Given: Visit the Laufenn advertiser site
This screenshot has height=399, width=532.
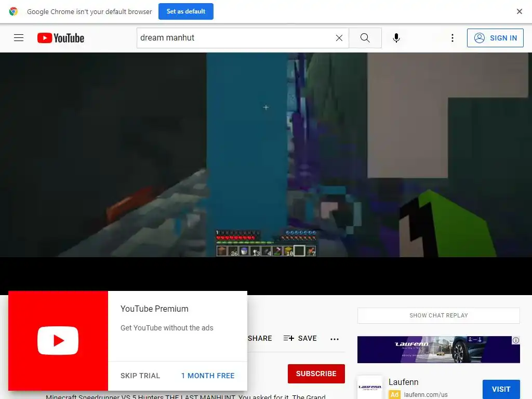Looking at the screenshot, I should [x=501, y=389].
